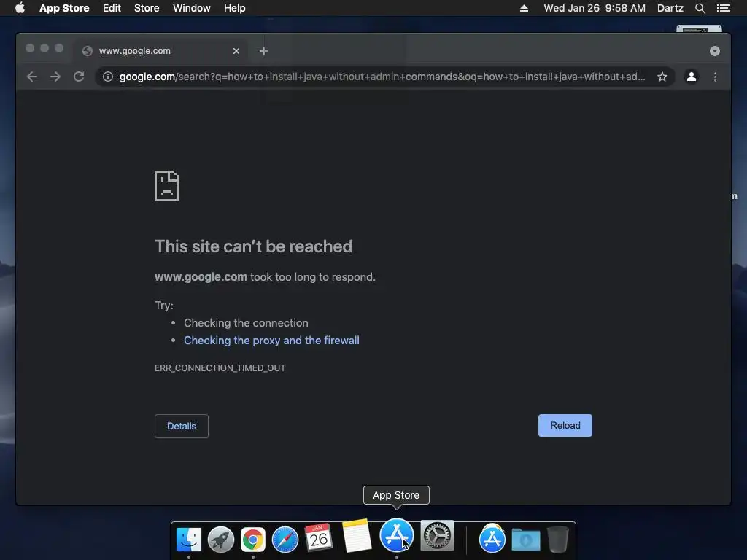747x560 pixels.
Task: Bookmark this page with the star icon
Action: coord(662,77)
